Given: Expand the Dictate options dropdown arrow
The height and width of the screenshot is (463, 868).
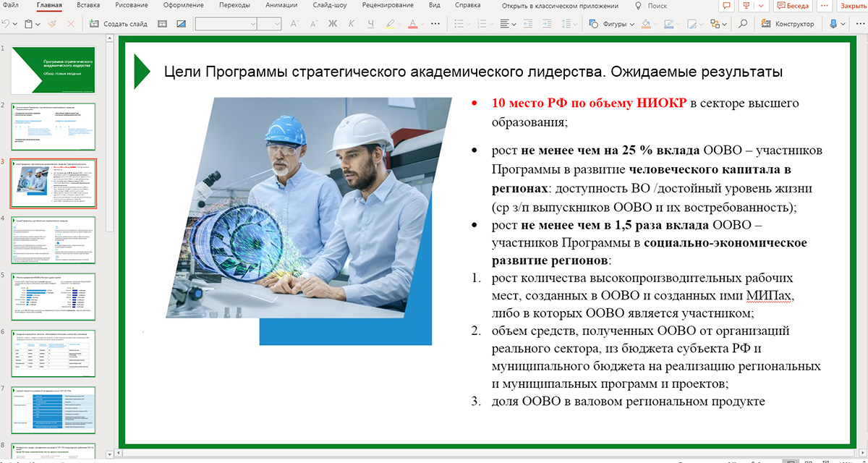Looking at the screenshot, I should 842,24.
